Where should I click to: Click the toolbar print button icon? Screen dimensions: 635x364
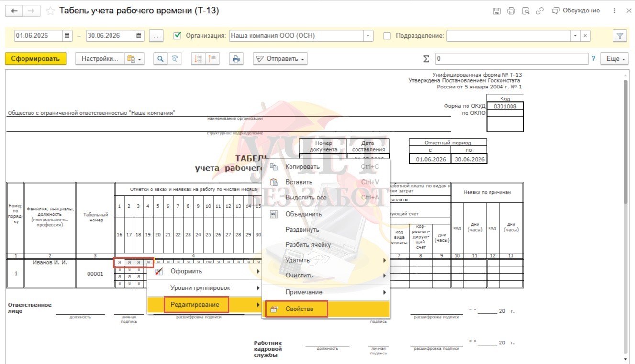pos(235,59)
